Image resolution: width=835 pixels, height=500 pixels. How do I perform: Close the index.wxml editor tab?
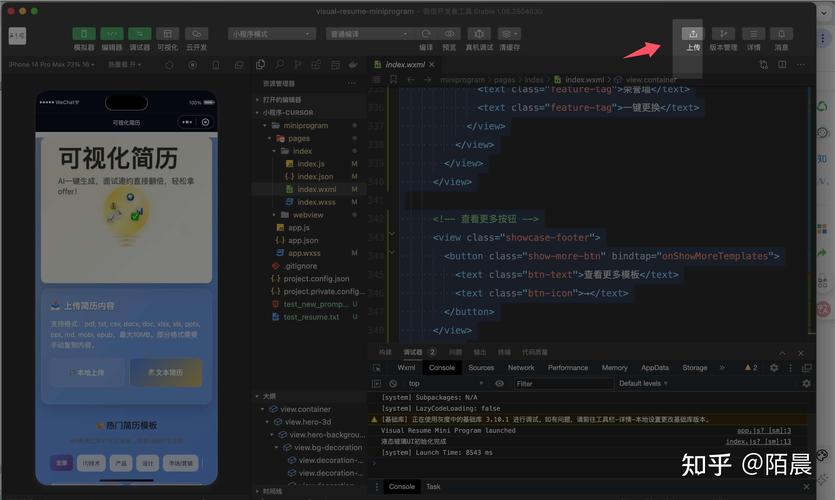[x=432, y=64]
